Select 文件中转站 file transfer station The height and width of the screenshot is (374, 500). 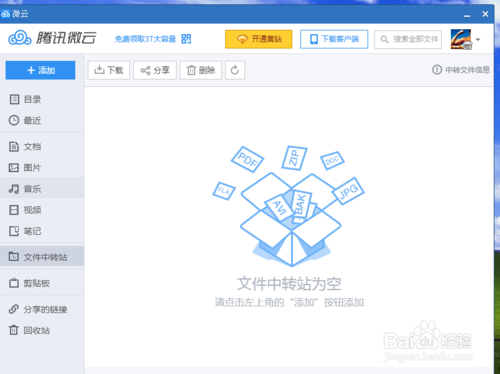[42, 257]
